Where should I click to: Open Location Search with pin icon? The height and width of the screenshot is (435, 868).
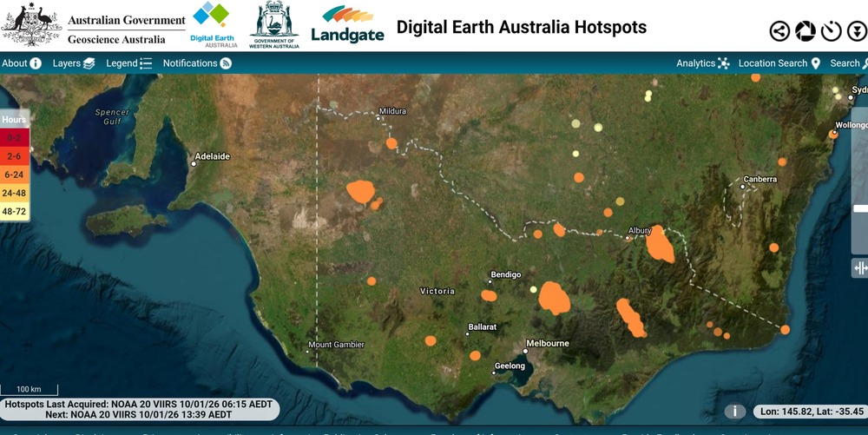(779, 63)
